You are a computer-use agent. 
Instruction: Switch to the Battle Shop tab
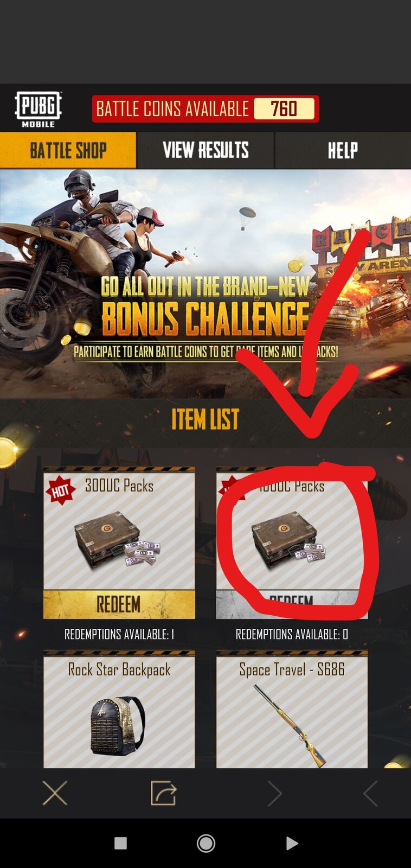tap(68, 150)
